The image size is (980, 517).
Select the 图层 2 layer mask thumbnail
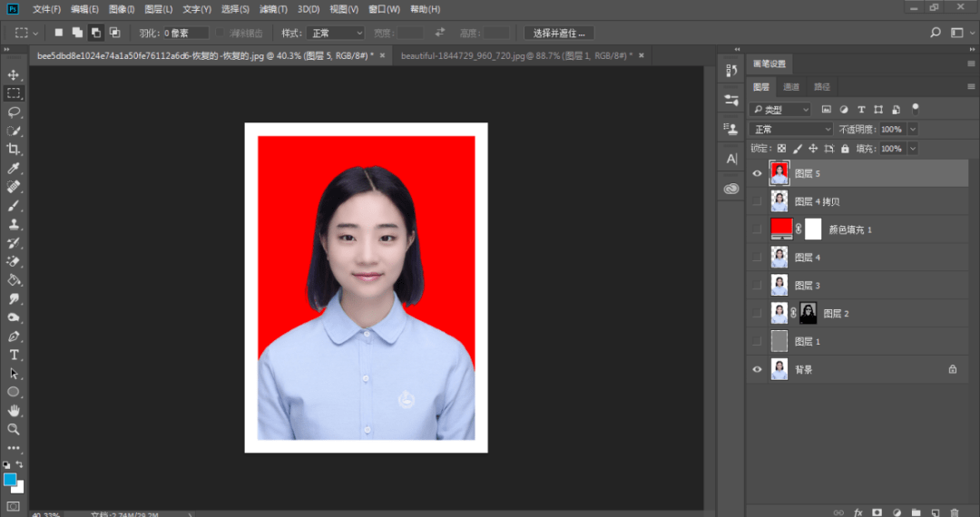[808, 314]
